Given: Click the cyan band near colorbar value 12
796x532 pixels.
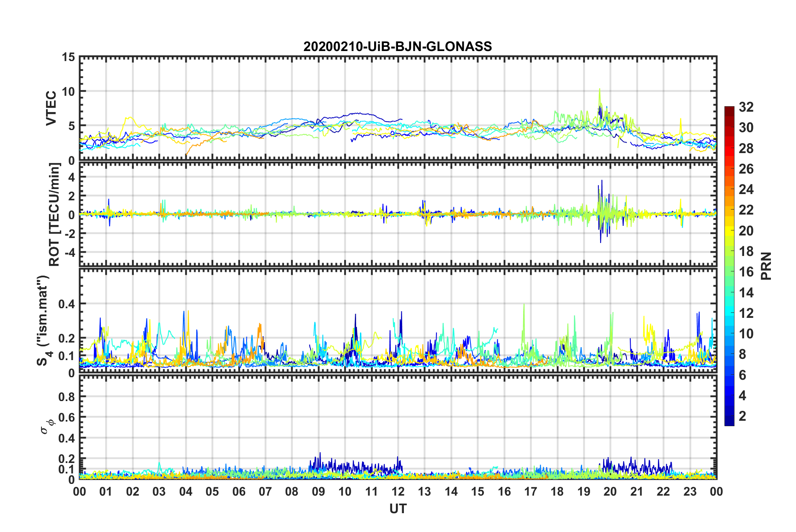Looking at the screenshot, I should 729,313.
